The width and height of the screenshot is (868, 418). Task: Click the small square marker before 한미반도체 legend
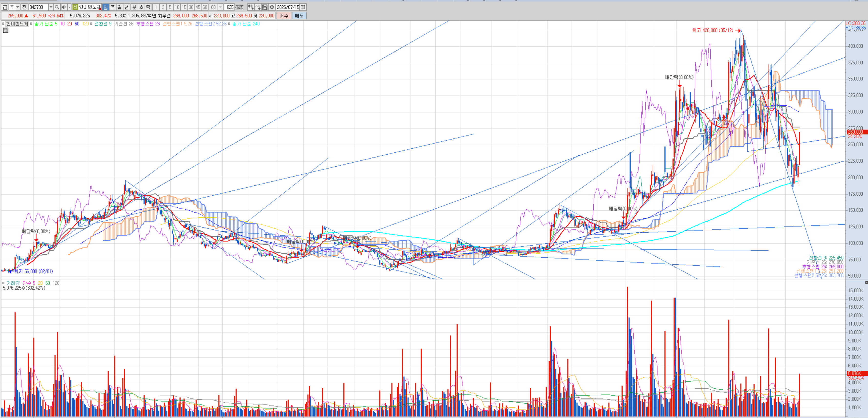3,24
